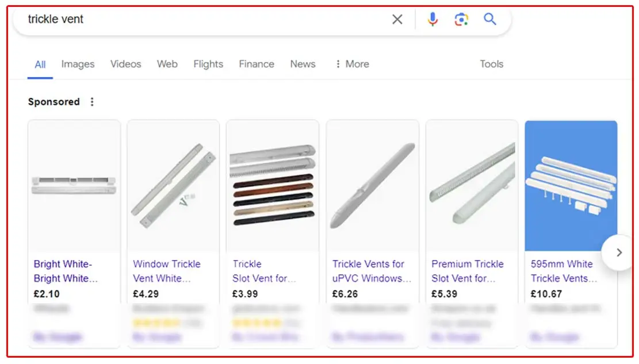Click inside the search input field

[x=173, y=19]
